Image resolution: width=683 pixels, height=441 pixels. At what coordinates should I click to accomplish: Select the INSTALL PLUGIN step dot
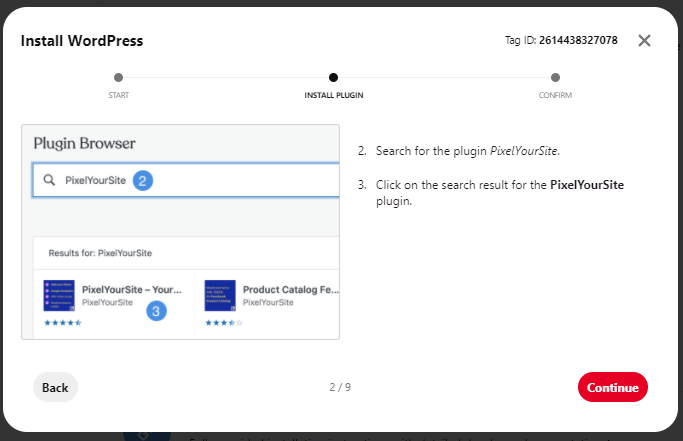pyautogui.click(x=333, y=78)
